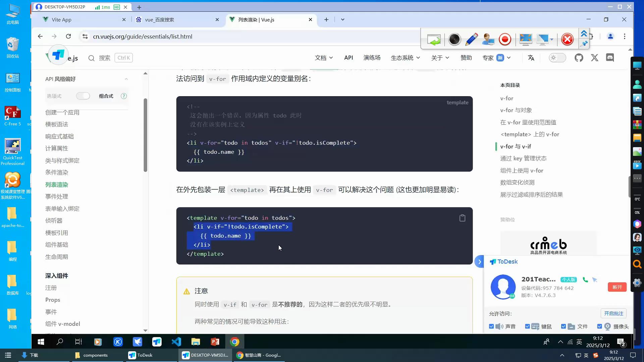Expand the 生态系统 dropdown menu

(405, 58)
